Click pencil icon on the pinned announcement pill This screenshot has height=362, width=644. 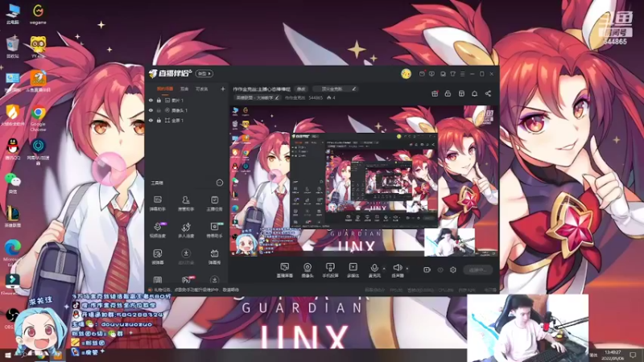(353, 88)
